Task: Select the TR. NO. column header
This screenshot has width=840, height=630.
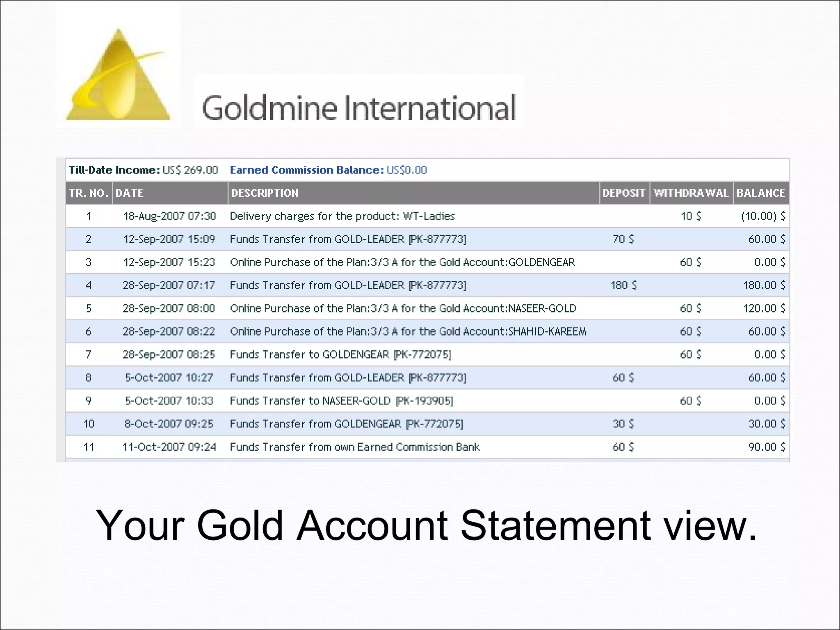Action: (x=89, y=193)
